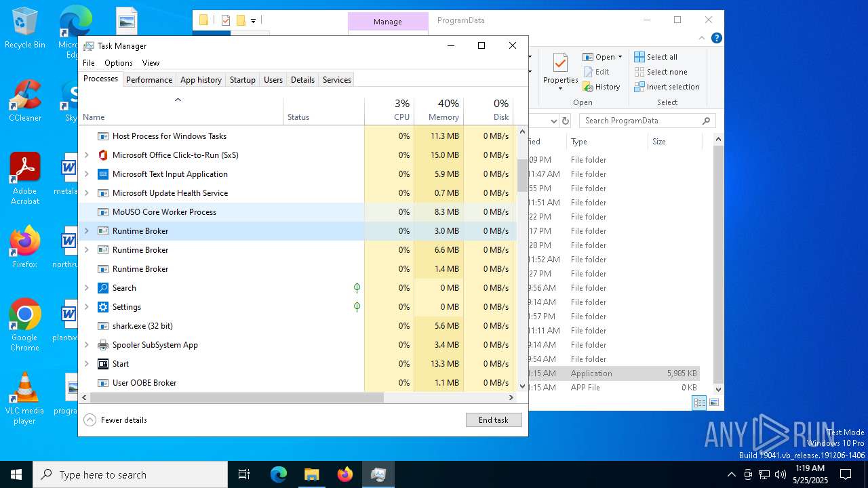Open the File menu in Task Manager

[x=89, y=63]
